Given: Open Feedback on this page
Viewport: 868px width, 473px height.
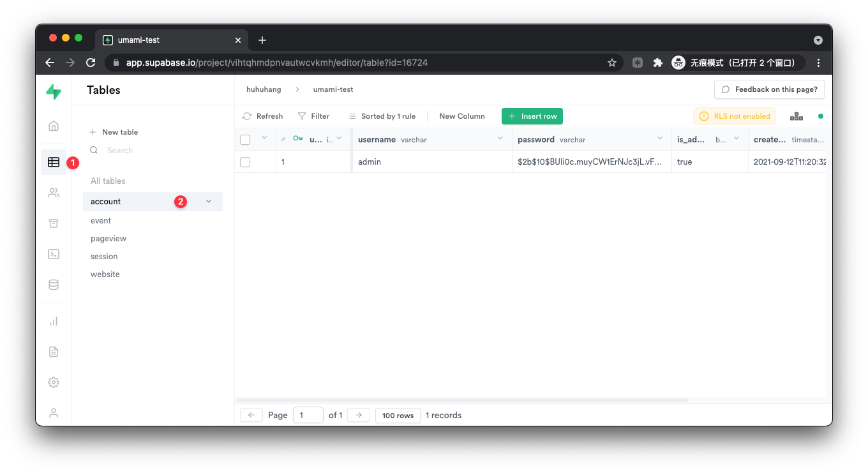Looking at the screenshot, I should pos(769,89).
